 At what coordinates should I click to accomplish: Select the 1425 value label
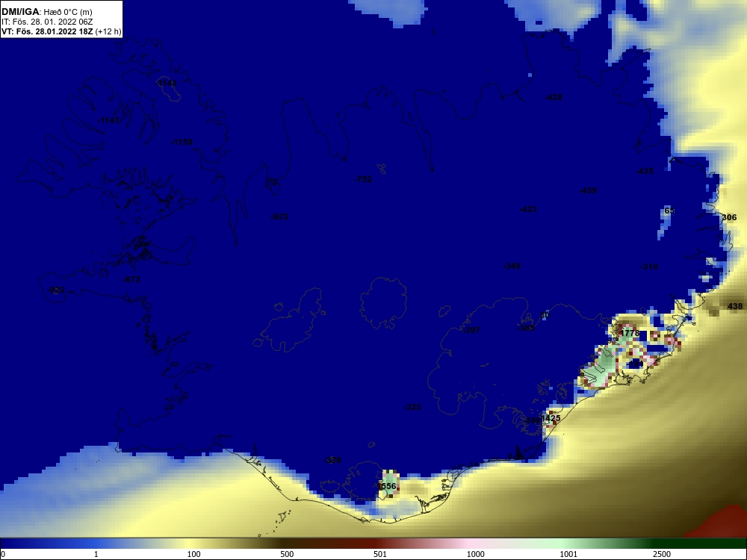point(551,419)
